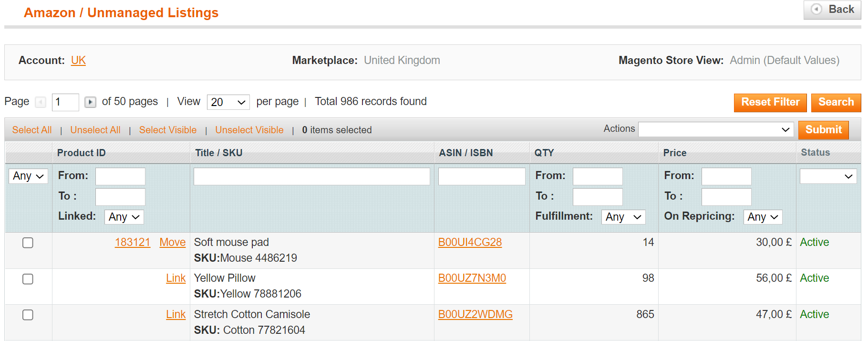This screenshot has width=868, height=341.
Task: Click the QTY From field
Action: point(598,176)
